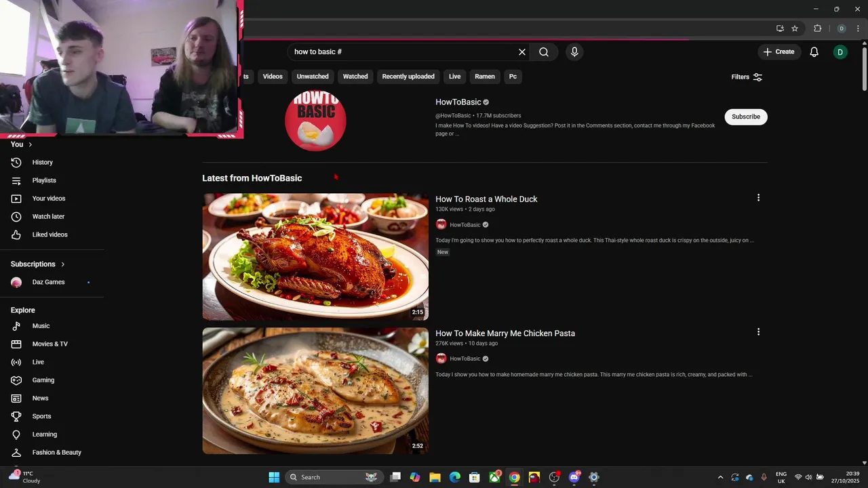Open OBS Studio from the taskbar
The height and width of the screenshot is (488, 868).
554,477
